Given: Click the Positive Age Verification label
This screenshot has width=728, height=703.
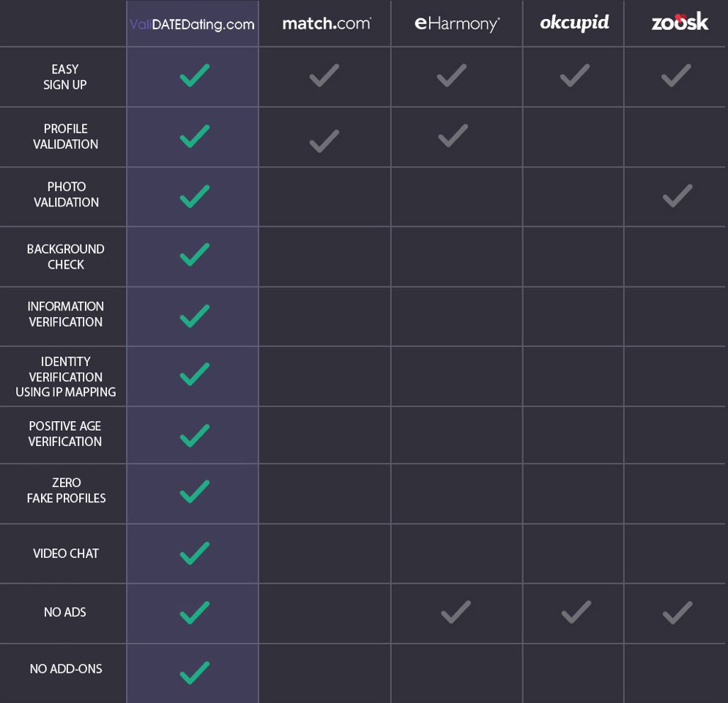Looking at the screenshot, I should click(65, 434).
